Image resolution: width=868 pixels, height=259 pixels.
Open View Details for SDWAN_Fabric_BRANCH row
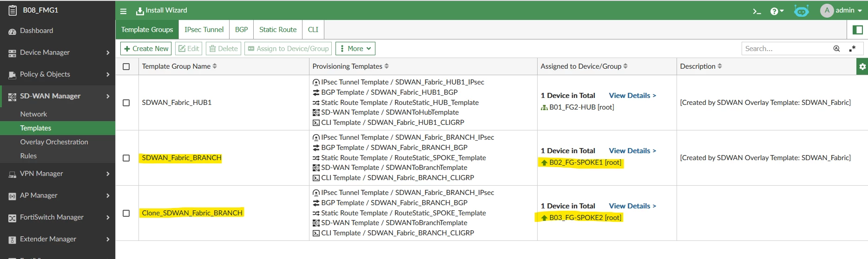tap(632, 150)
